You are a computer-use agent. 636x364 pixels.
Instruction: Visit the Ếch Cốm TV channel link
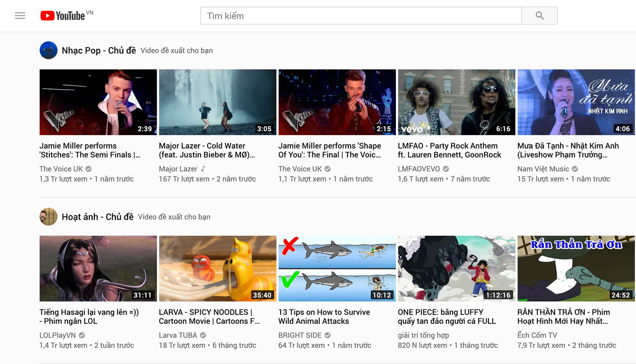[537, 335]
